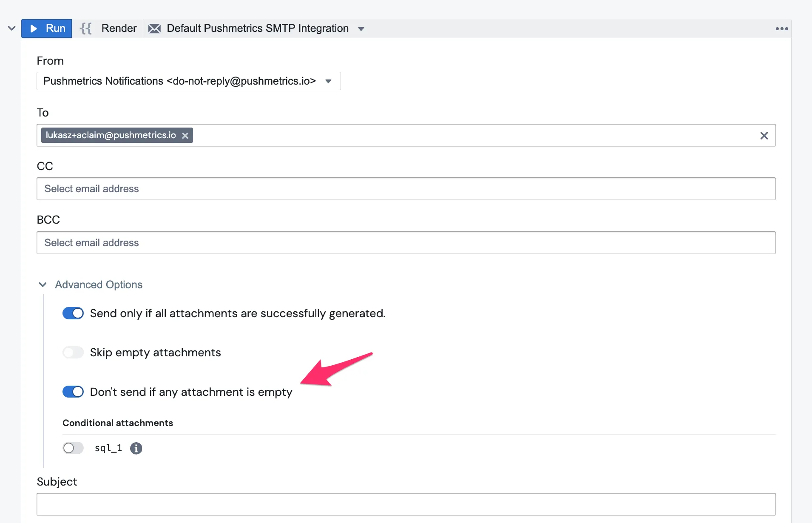Open the three-dots block menu

click(x=782, y=28)
